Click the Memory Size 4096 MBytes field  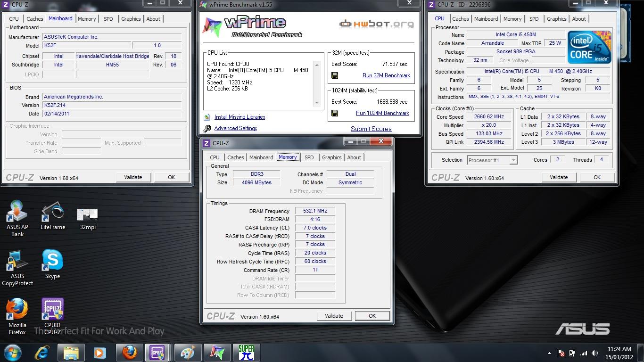pos(257,182)
